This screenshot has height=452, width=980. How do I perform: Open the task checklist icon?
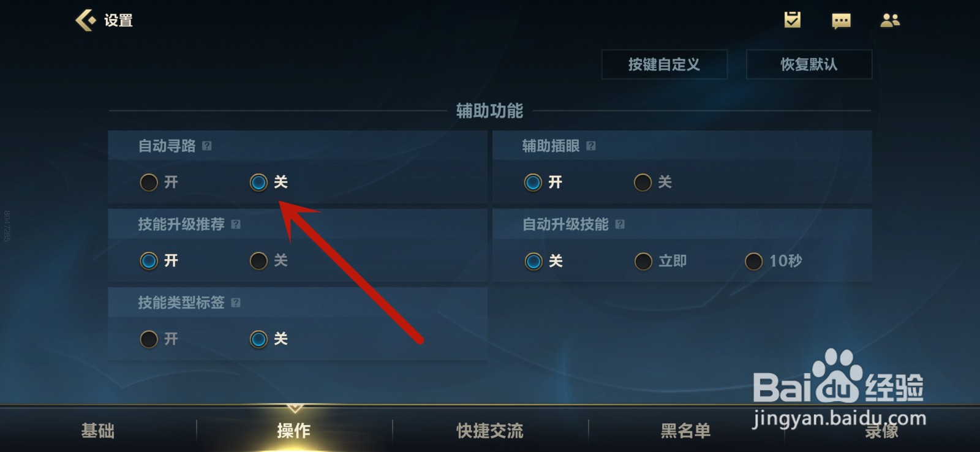click(x=792, y=20)
